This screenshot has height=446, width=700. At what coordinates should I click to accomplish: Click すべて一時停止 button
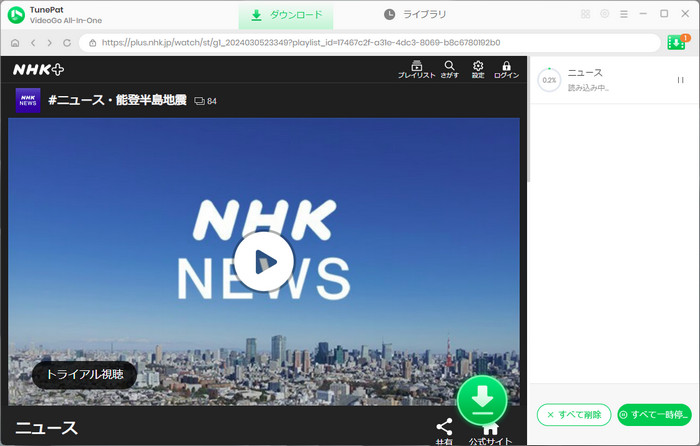click(654, 415)
